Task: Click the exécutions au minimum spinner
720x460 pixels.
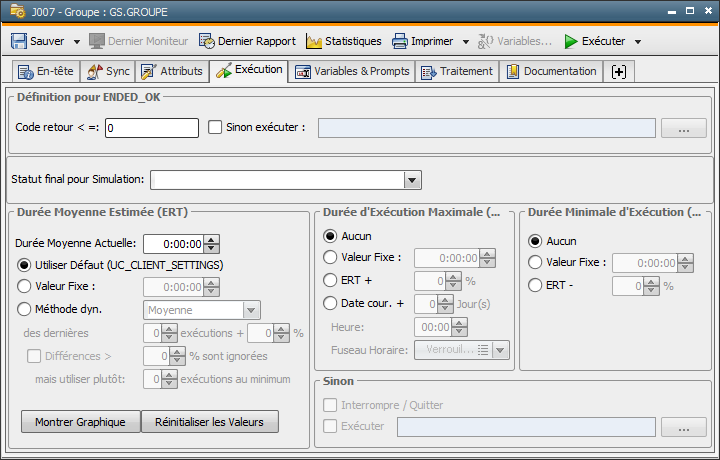Action: coord(169,379)
